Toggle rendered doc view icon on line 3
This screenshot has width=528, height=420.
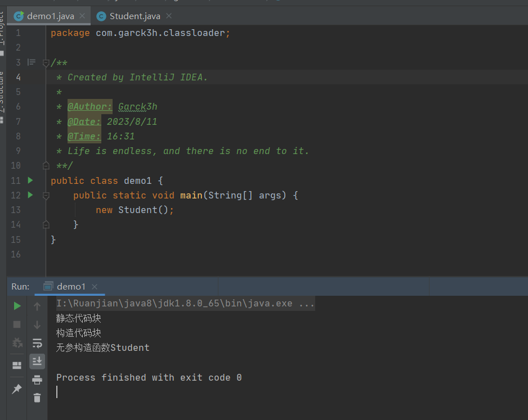[32, 62]
